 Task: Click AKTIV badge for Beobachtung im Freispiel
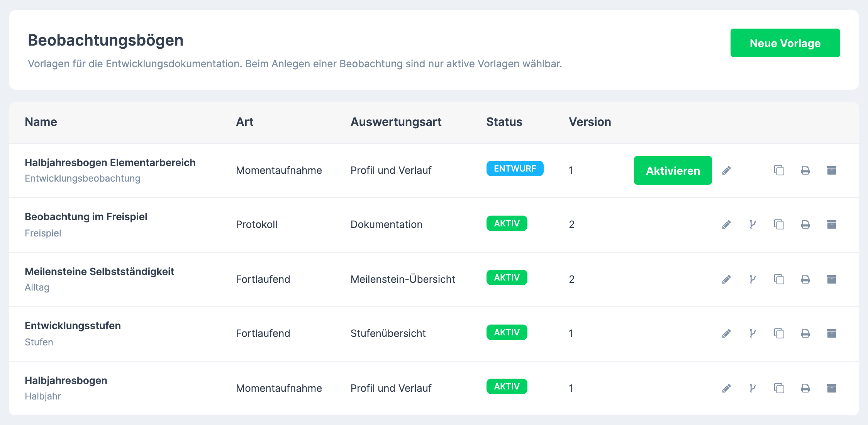507,223
